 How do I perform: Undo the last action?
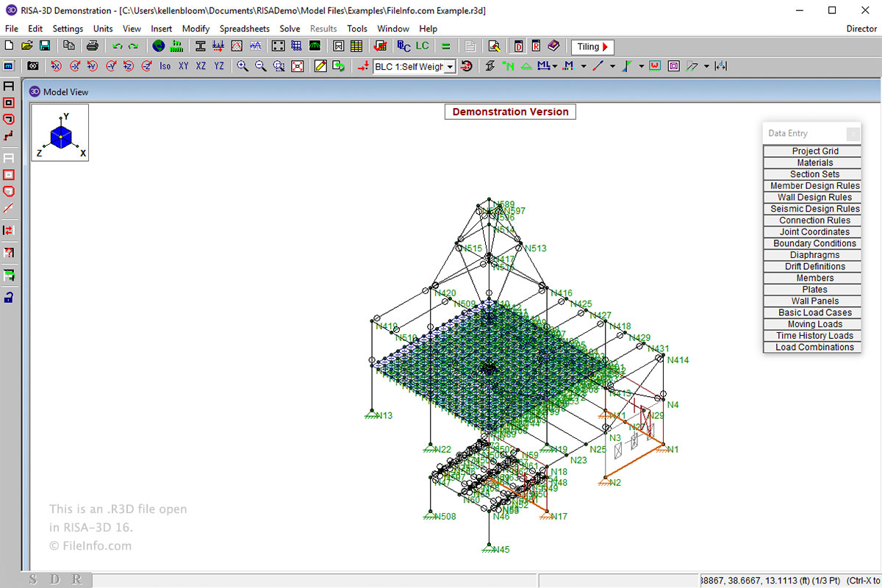coord(117,46)
